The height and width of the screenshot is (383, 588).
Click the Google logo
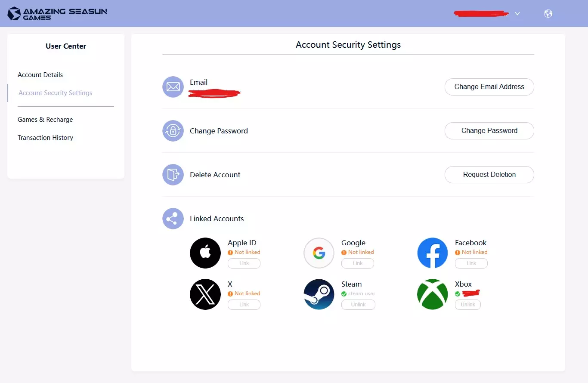(319, 253)
